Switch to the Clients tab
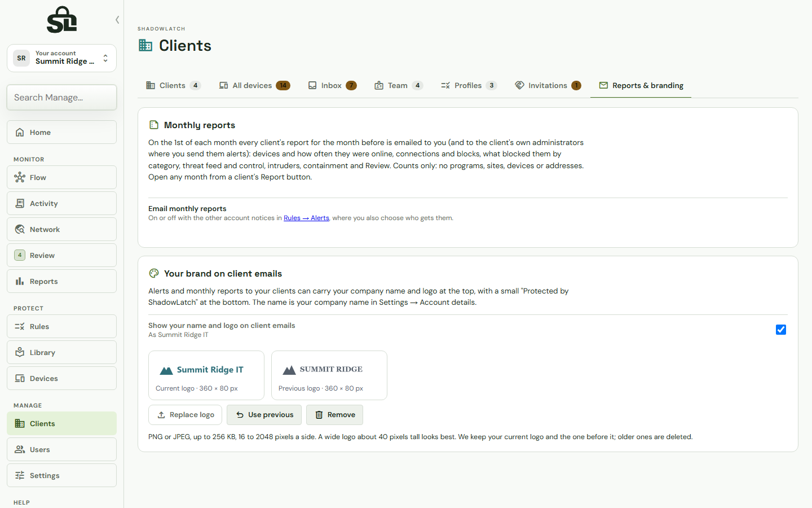812x508 pixels. (x=173, y=85)
